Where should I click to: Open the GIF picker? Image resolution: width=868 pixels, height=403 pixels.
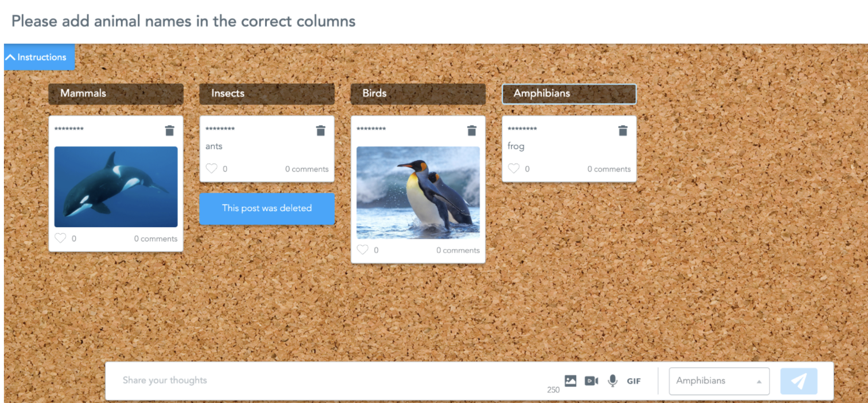pyautogui.click(x=634, y=381)
